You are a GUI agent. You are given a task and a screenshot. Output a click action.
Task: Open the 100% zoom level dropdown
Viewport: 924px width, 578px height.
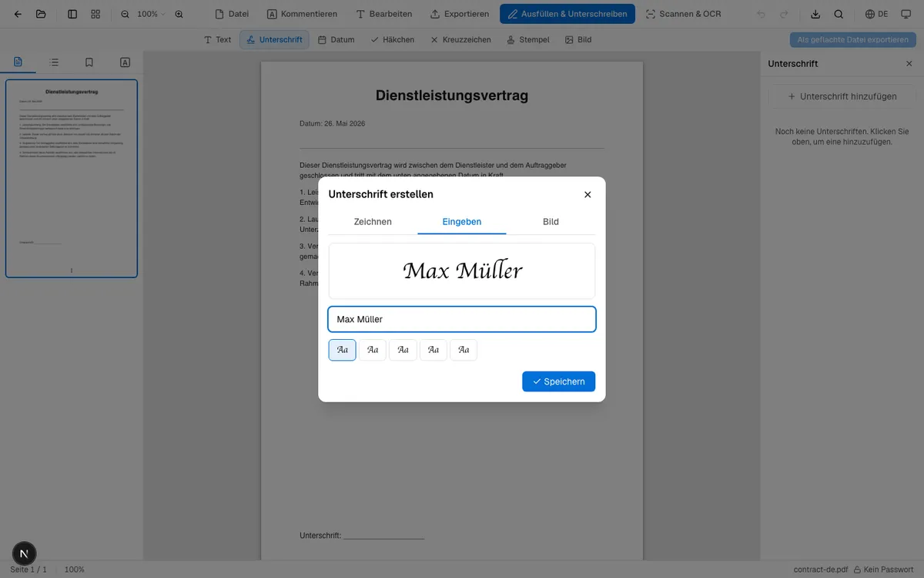(x=151, y=14)
